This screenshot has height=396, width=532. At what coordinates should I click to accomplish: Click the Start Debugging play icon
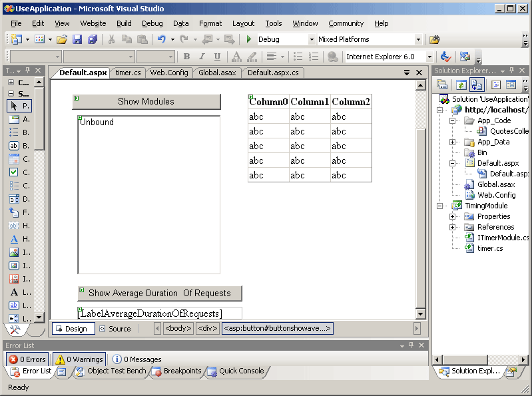pyautogui.click(x=249, y=40)
